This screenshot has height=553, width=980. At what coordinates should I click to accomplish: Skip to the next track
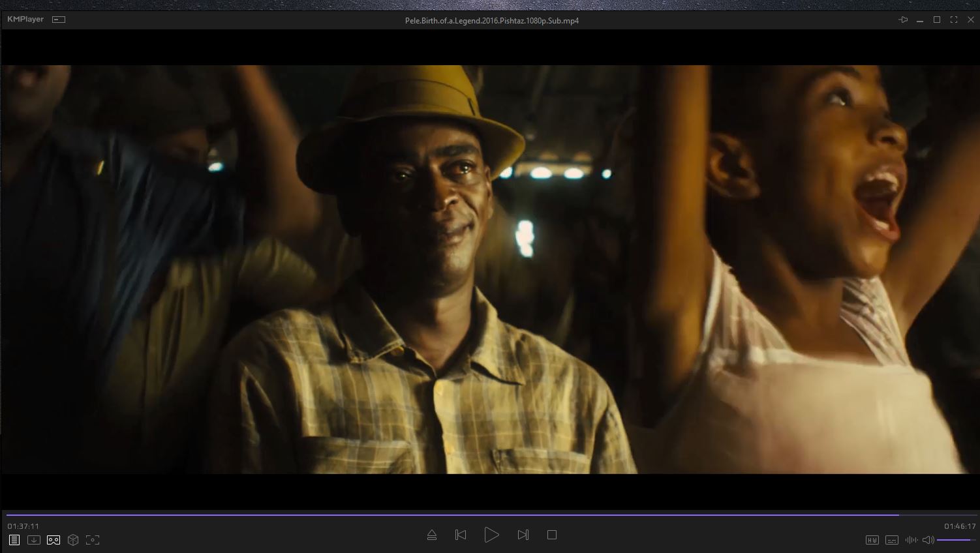click(523, 535)
